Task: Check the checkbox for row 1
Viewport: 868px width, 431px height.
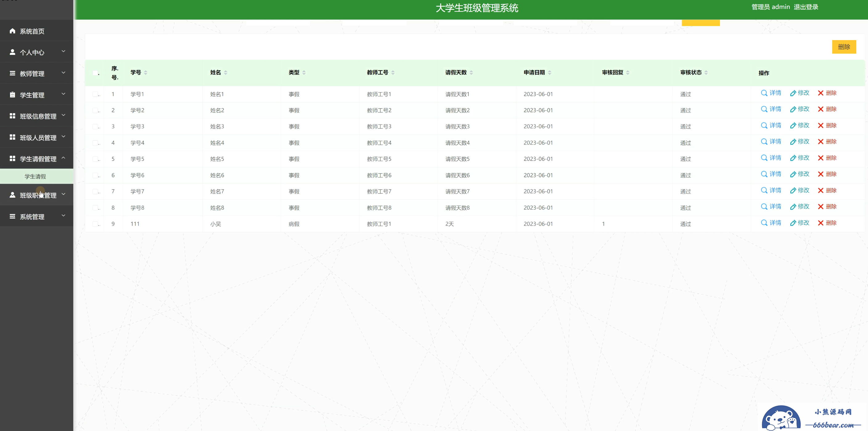Action: tap(95, 94)
